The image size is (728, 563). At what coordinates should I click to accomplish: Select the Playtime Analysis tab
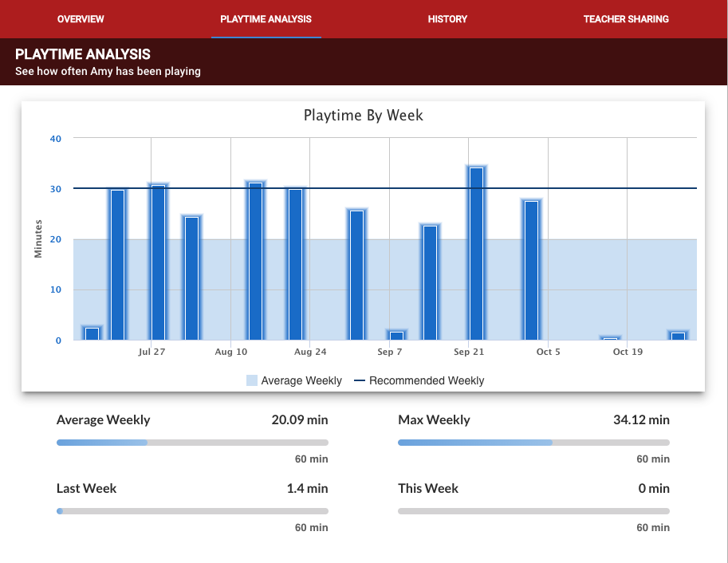(x=266, y=19)
